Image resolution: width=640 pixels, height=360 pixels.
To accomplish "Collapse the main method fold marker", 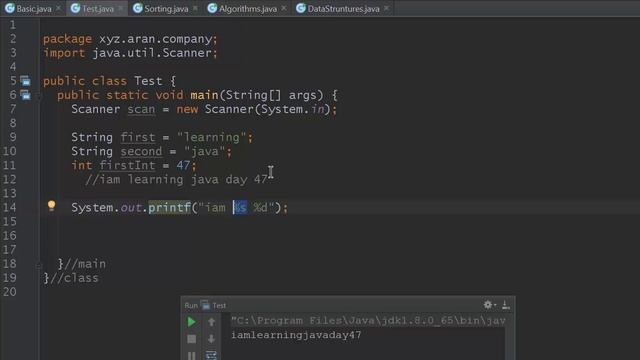I will click(x=39, y=96).
